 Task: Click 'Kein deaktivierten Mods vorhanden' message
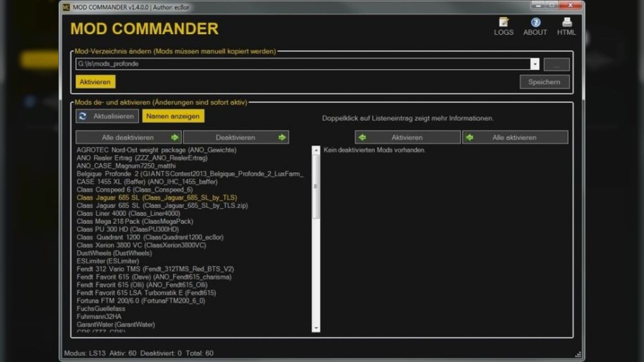pos(374,150)
